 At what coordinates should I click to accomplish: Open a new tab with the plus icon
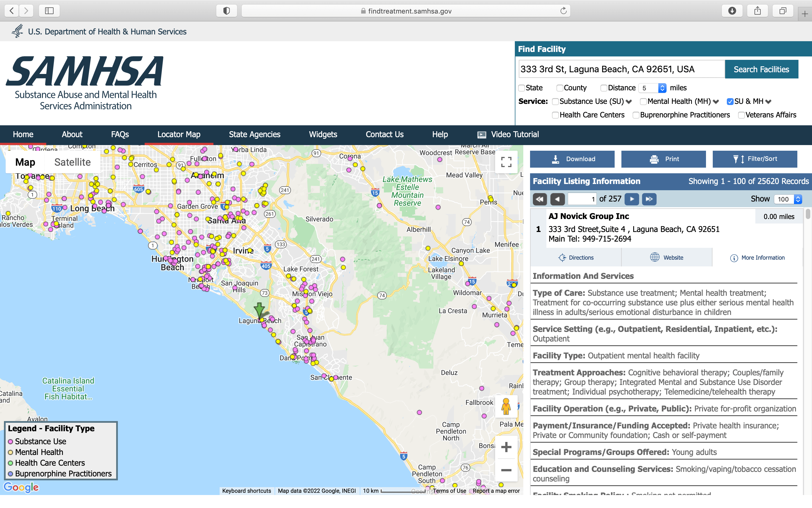point(805,14)
